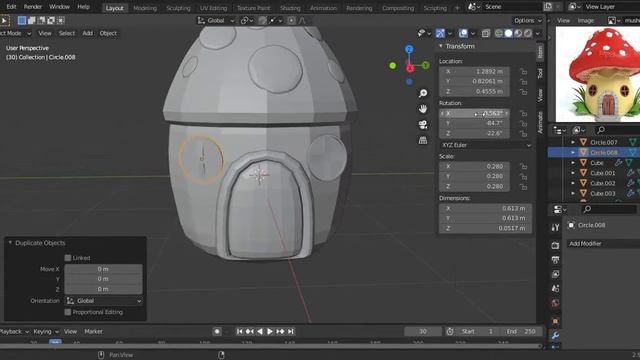Toggle the viewport gizmos button
This screenshot has height=360, width=640.
pos(440,33)
